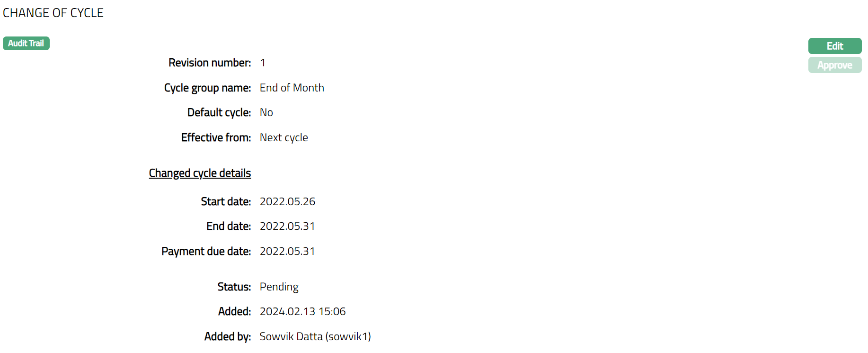Click the Changed cycle details heading
This screenshot has height=353, width=868.
click(200, 173)
